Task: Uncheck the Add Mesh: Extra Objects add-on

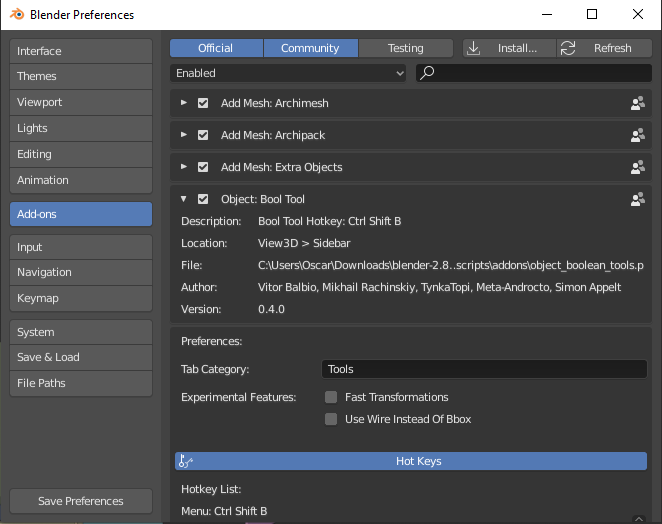Action: click(x=203, y=167)
